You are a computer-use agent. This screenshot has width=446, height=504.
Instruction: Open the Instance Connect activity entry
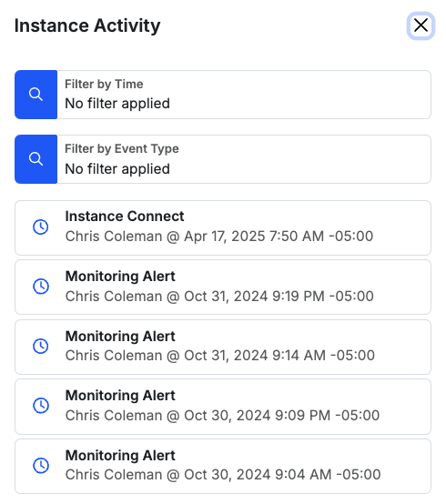point(223,228)
